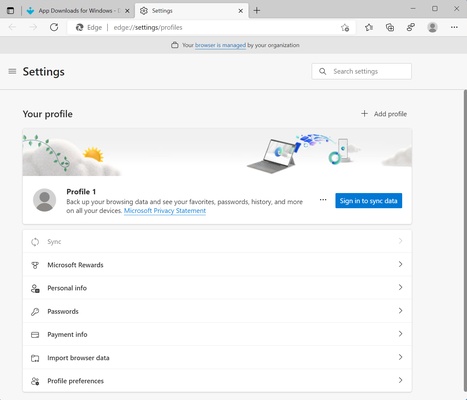Open Payment info settings label
The image size is (467, 400).
coord(67,334)
